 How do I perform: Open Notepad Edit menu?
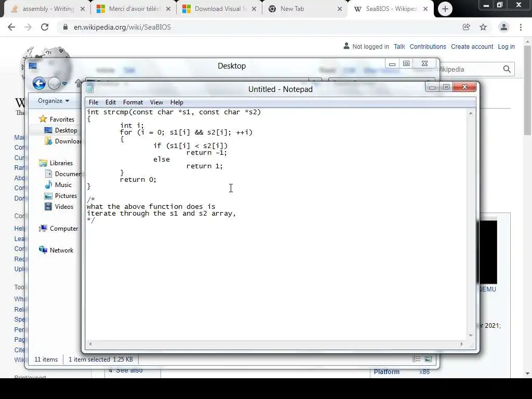(110, 102)
